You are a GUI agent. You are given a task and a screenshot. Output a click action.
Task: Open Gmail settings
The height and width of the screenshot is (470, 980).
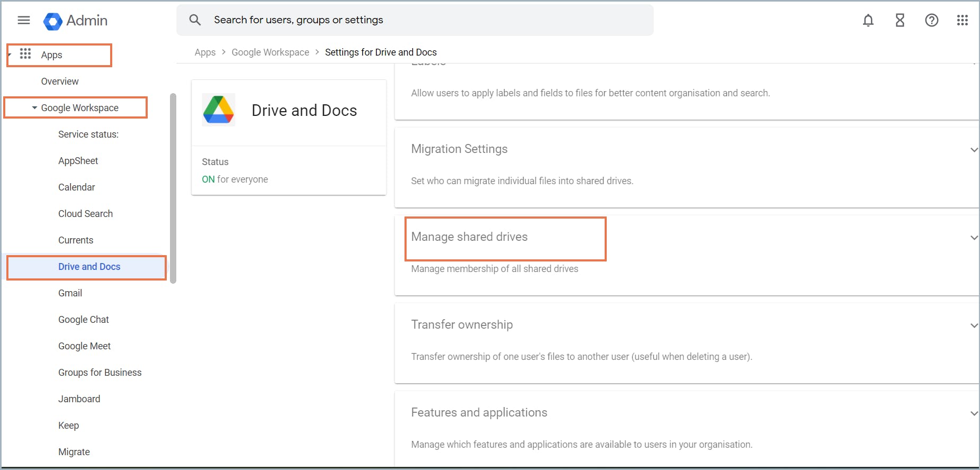click(70, 293)
